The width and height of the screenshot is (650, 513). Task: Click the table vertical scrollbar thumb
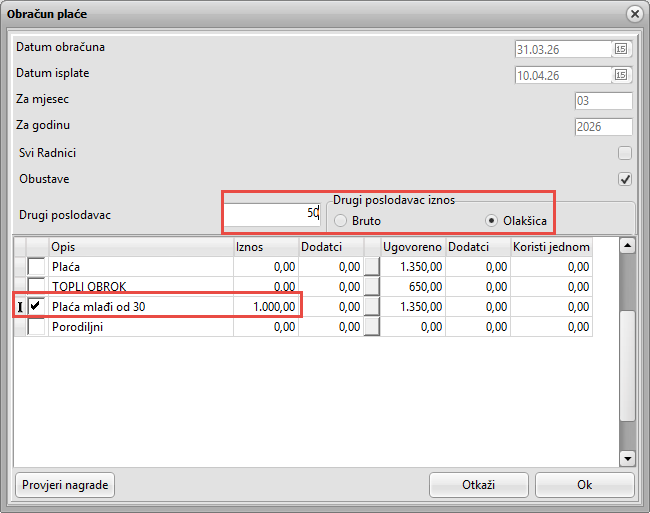point(627,366)
